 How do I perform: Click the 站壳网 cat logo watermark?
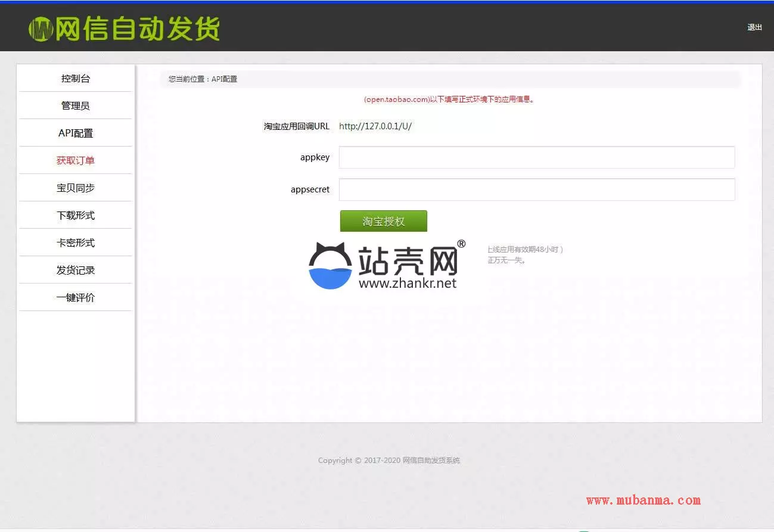pos(331,266)
